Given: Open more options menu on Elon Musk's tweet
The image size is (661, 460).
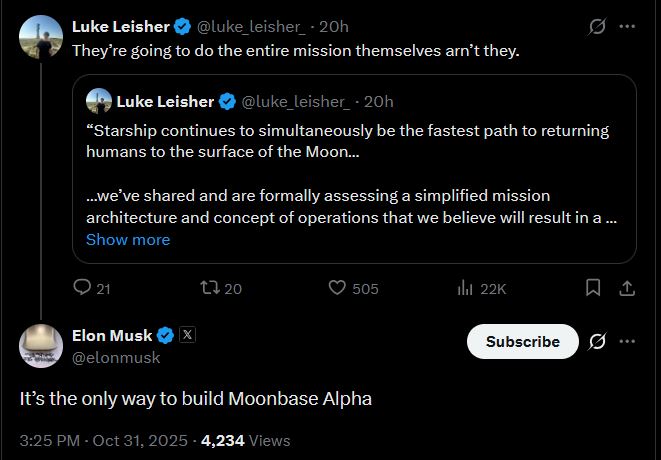Looking at the screenshot, I should 627,341.
